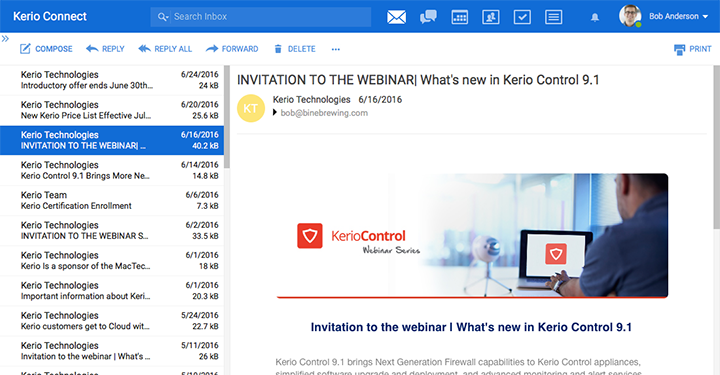Open the more actions ellipsis menu
This screenshot has width=720, height=375.
[x=336, y=49]
